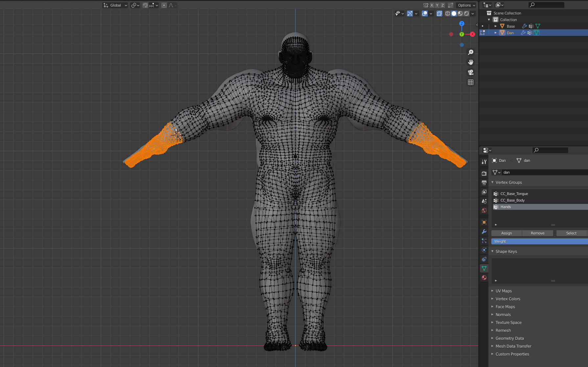Toggle proportional editing in viewport header
The width and height of the screenshot is (588, 367).
pos(164,5)
